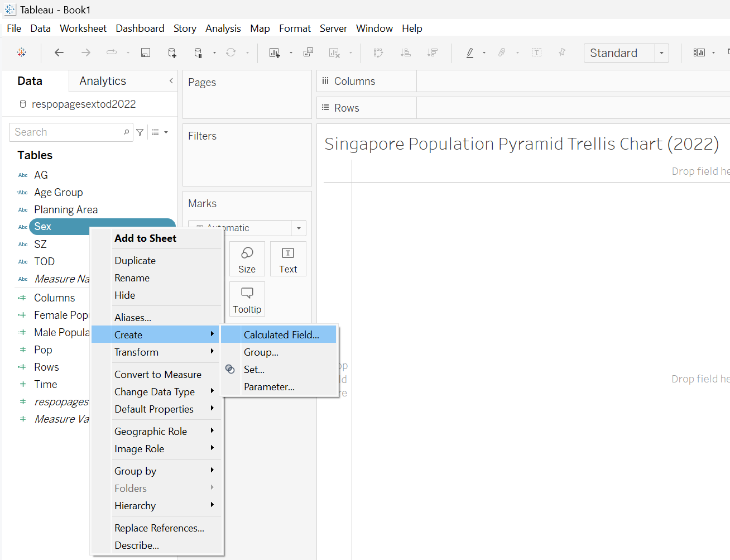Click the Undo back arrow
The image size is (730, 560).
(x=59, y=52)
